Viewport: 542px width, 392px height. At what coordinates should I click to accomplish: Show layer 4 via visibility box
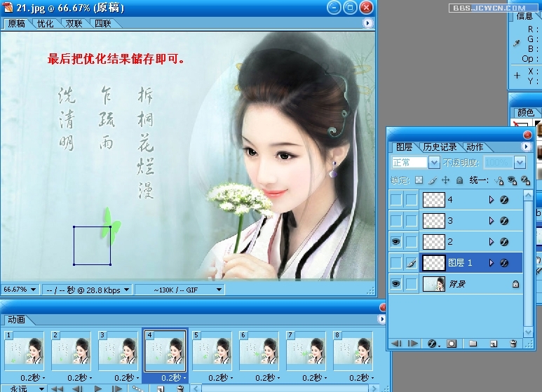click(396, 200)
